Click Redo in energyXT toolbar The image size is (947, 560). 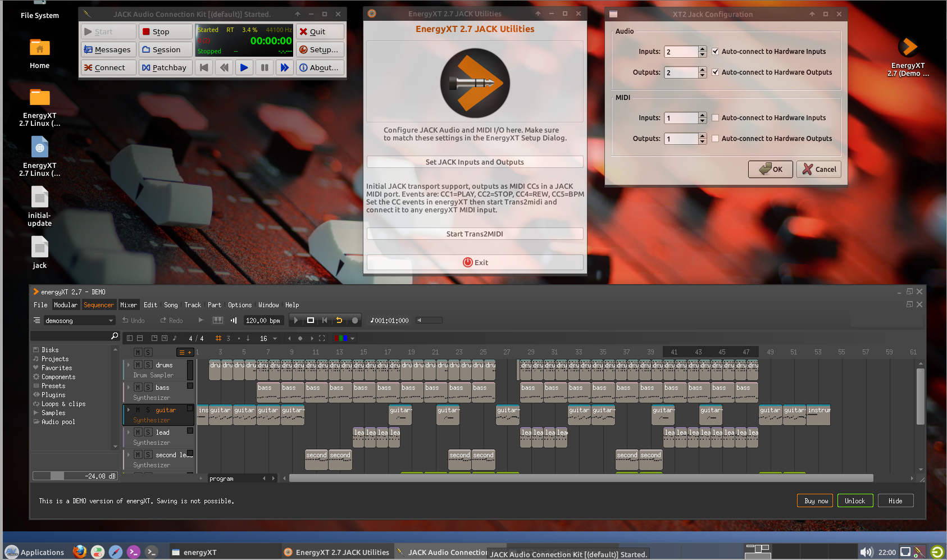(172, 320)
